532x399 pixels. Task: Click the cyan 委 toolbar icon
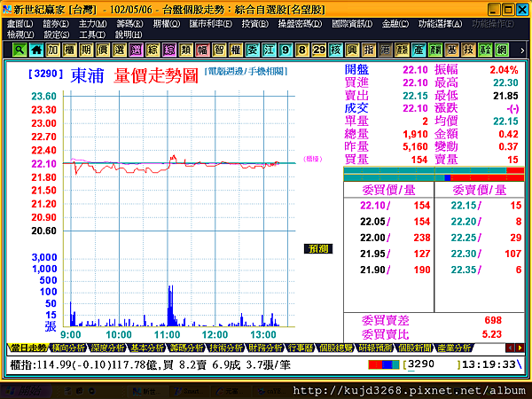[x=252, y=51]
